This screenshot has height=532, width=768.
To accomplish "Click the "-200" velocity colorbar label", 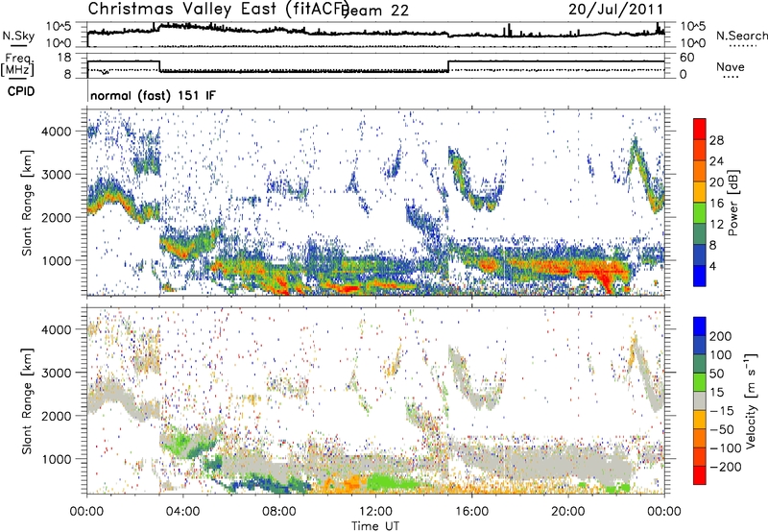I will pyautogui.click(x=726, y=467).
